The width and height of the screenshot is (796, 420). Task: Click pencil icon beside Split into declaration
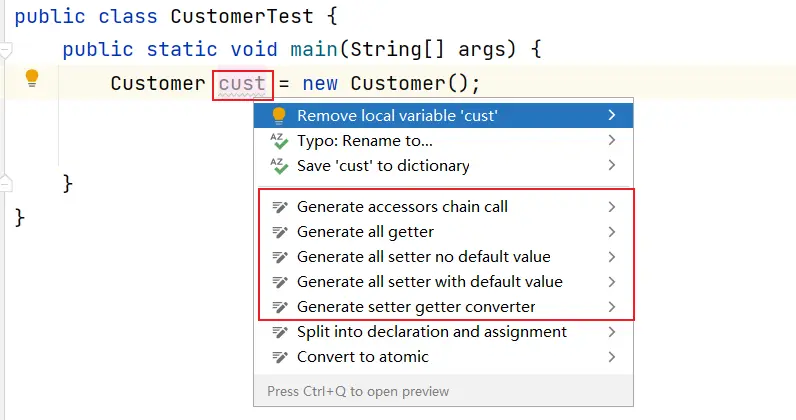pos(279,332)
